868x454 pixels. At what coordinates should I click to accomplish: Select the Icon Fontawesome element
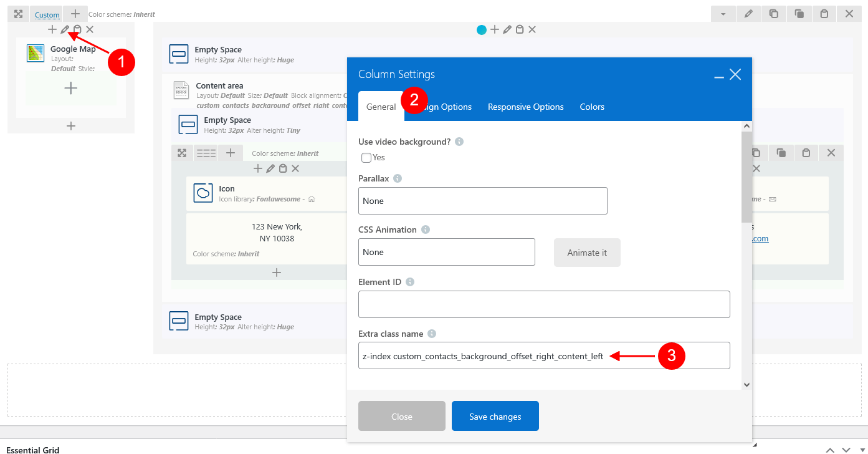point(203,193)
